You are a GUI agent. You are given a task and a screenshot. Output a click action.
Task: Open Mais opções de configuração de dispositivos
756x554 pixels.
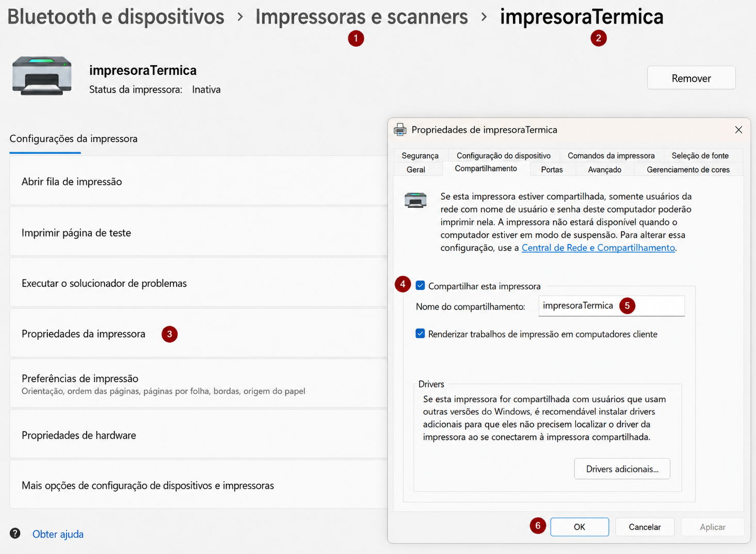coord(199,485)
